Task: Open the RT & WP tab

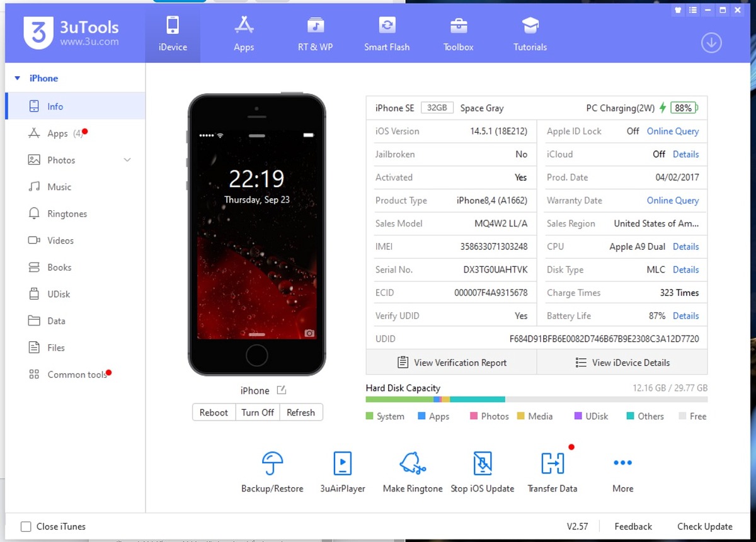Action: (x=315, y=34)
